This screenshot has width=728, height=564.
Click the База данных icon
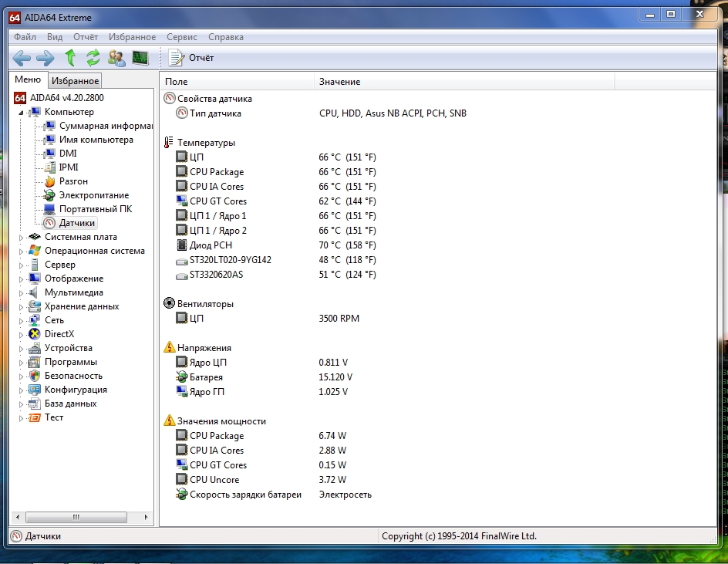pyautogui.click(x=35, y=404)
